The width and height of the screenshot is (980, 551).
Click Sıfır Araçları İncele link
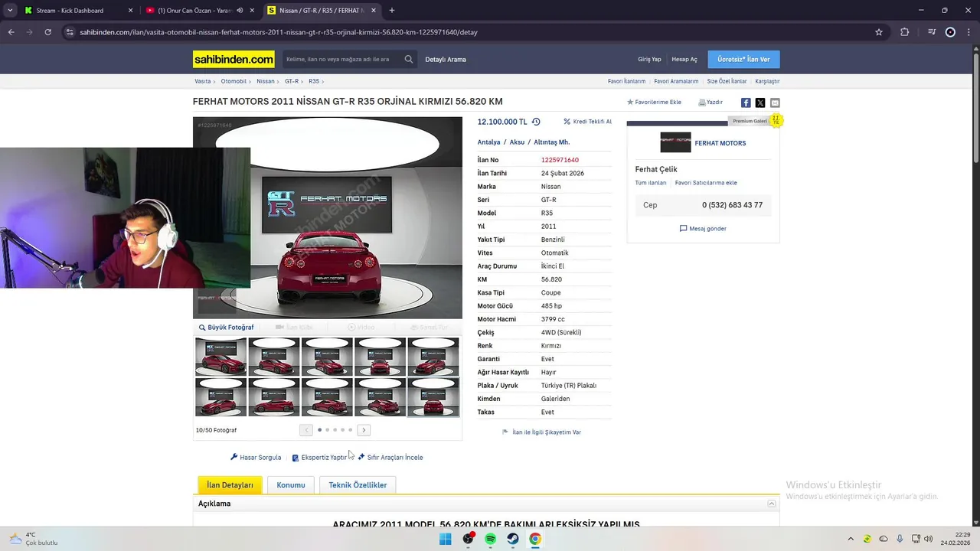pos(390,458)
